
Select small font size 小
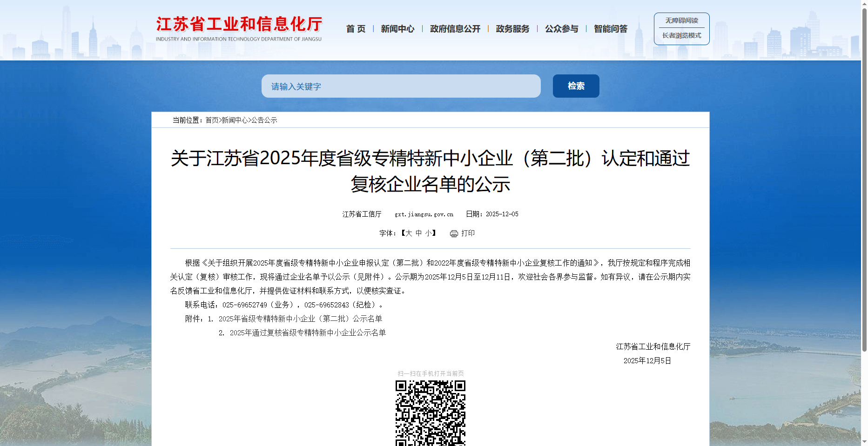click(428, 233)
